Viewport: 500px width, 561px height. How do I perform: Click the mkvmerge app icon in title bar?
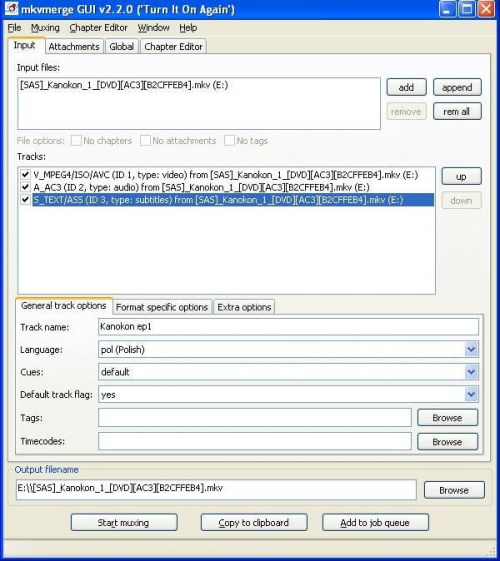(11, 8)
